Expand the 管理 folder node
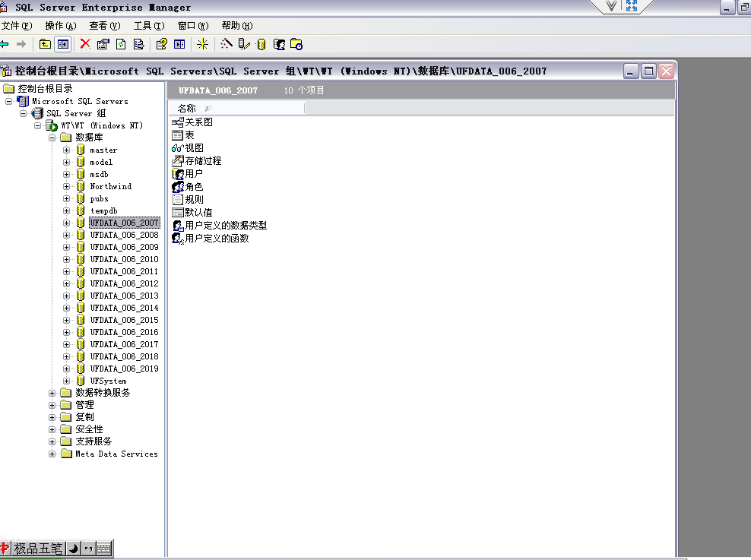 click(x=52, y=406)
